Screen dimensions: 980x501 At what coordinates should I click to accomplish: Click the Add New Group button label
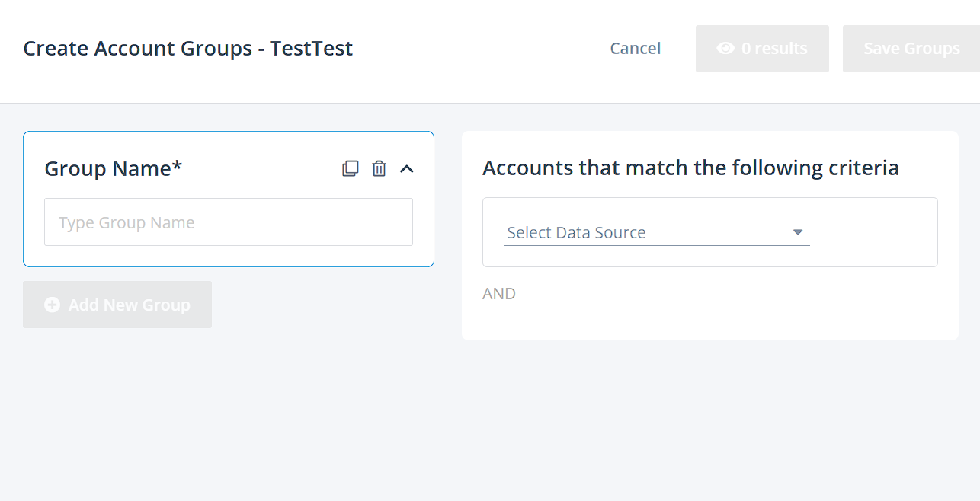pyautogui.click(x=129, y=305)
